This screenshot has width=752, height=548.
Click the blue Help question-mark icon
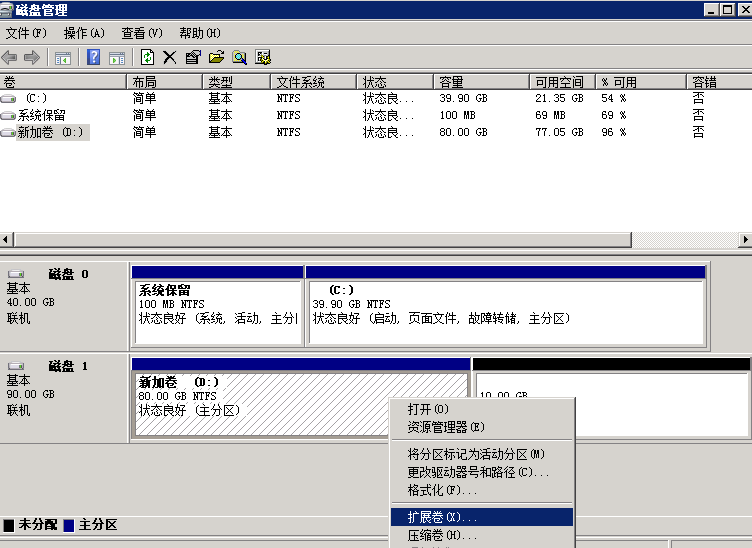coord(94,57)
